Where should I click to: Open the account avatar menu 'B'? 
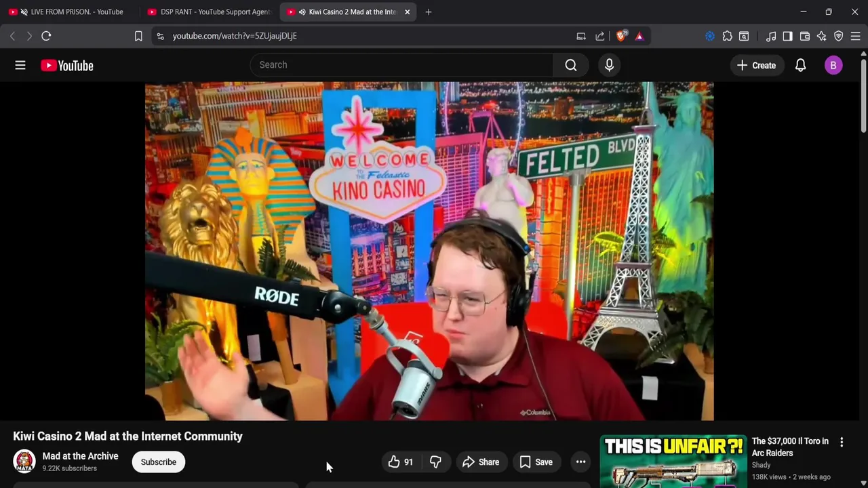click(833, 65)
